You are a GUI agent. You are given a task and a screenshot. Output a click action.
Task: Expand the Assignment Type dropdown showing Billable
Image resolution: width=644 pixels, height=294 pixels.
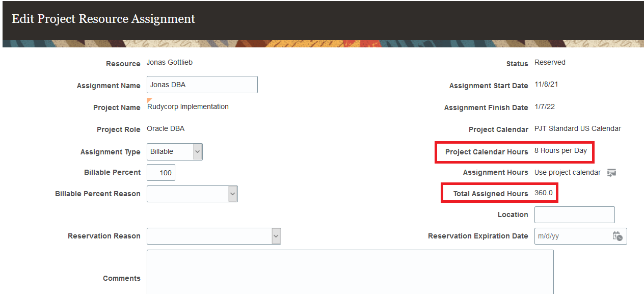click(x=175, y=152)
